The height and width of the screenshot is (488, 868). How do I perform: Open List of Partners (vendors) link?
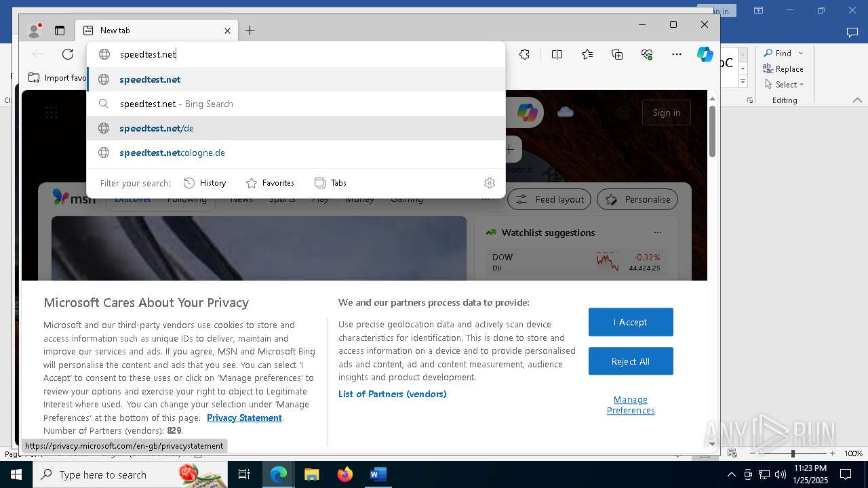click(392, 394)
